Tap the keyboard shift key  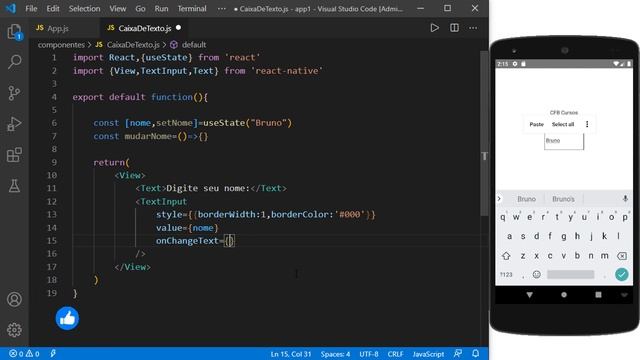(x=506, y=256)
